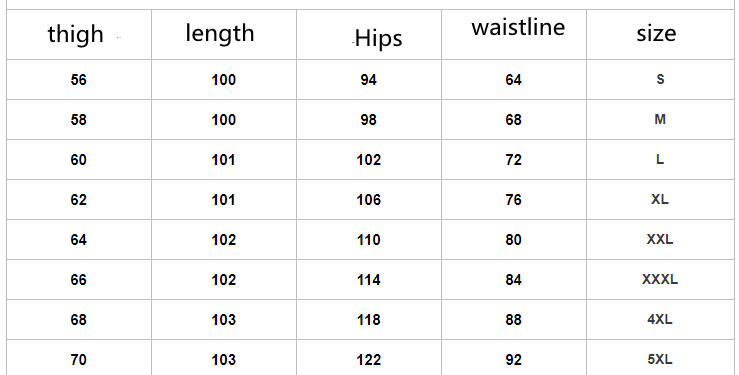Screen dimensions: 739x375
Task: Click the size column header
Action: click(x=660, y=34)
